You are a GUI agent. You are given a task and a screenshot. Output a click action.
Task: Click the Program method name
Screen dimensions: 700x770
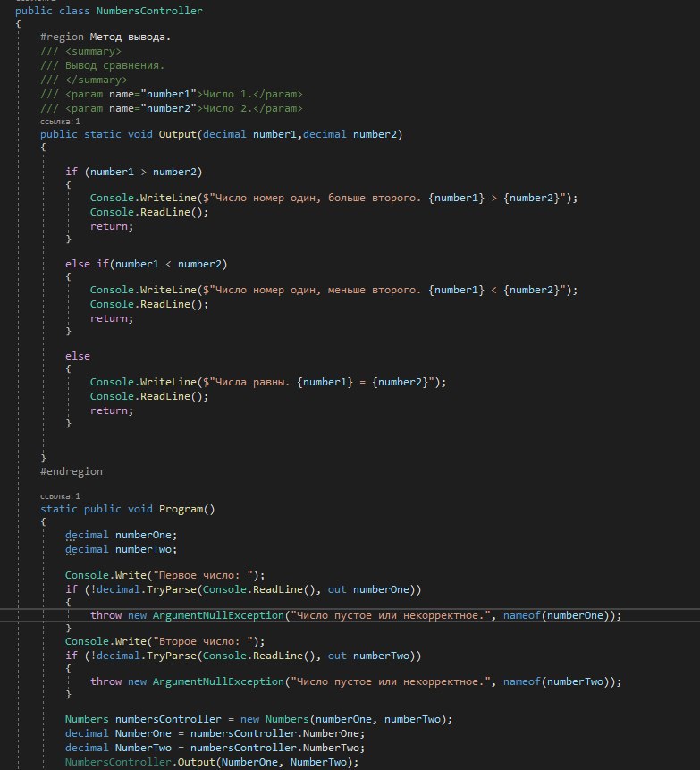tap(181, 509)
